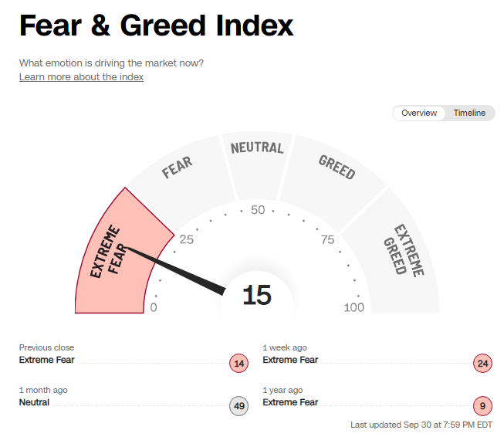Viewport: 504px width, 447px height.
Task: Click the Fear & Greed Index heading
Action: [156, 26]
